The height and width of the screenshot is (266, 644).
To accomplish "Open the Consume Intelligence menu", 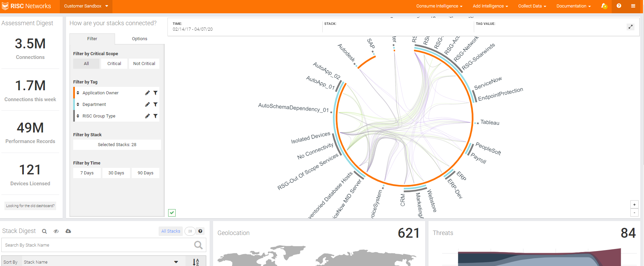I will (439, 6).
